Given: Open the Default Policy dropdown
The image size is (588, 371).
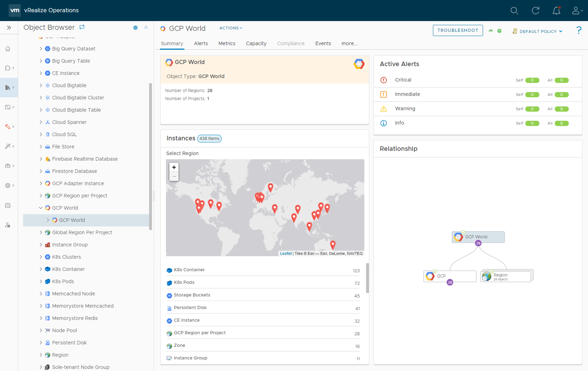Looking at the screenshot, I should [x=538, y=31].
